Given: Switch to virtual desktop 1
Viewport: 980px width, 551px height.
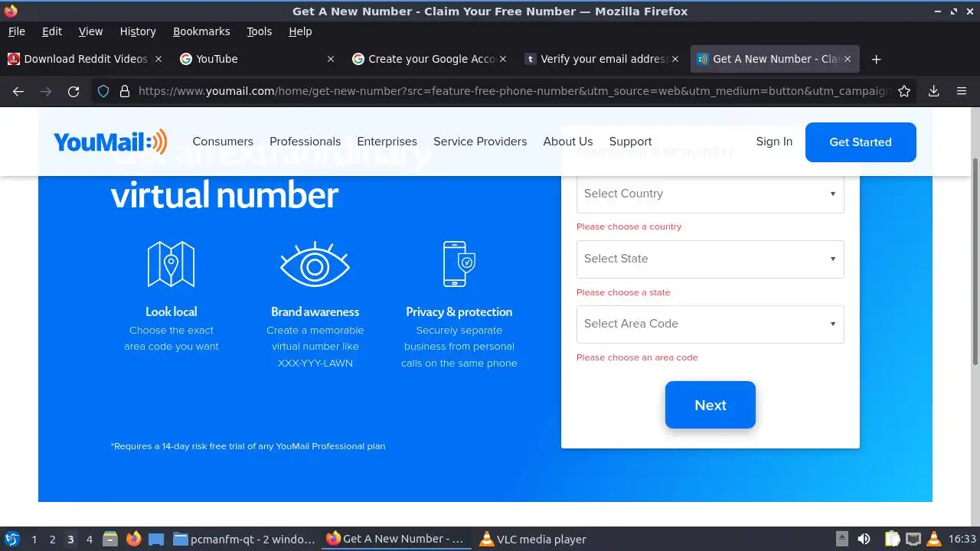Looking at the screenshot, I should pos(34,539).
